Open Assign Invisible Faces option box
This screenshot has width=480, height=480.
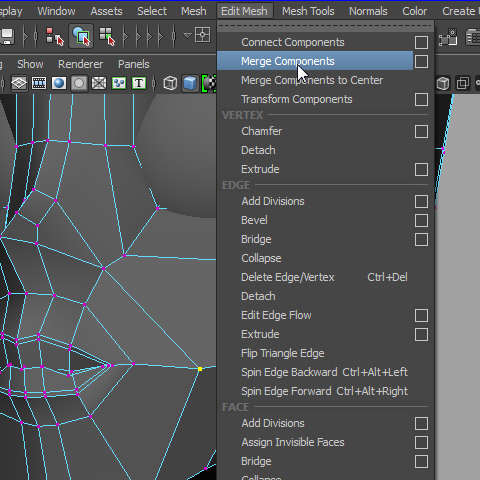pyautogui.click(x=421, y=443)
